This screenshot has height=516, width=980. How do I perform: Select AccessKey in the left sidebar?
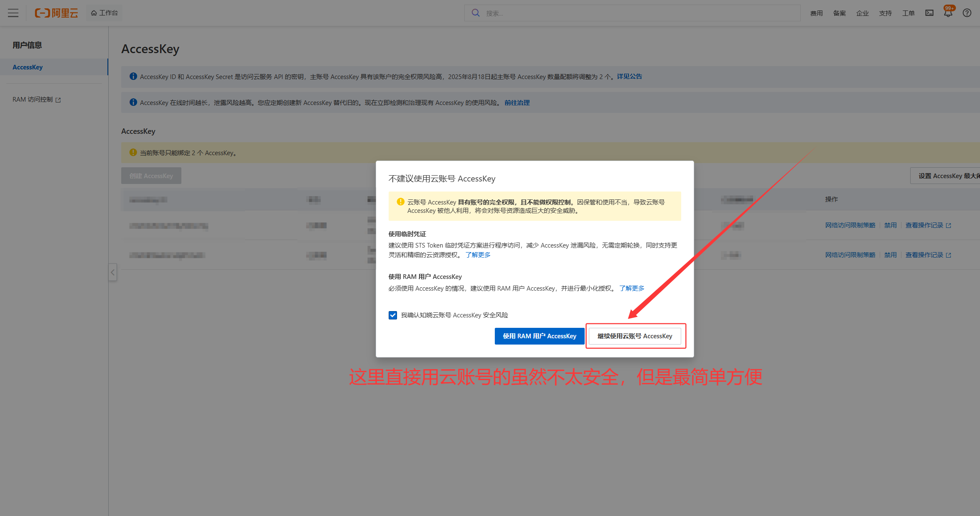pos(28,67)
